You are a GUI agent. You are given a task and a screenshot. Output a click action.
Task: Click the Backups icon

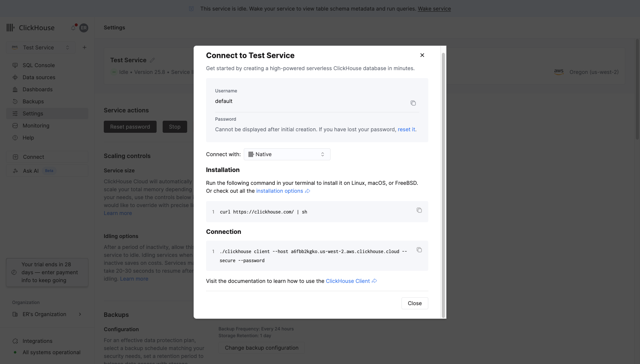(15, 101)
